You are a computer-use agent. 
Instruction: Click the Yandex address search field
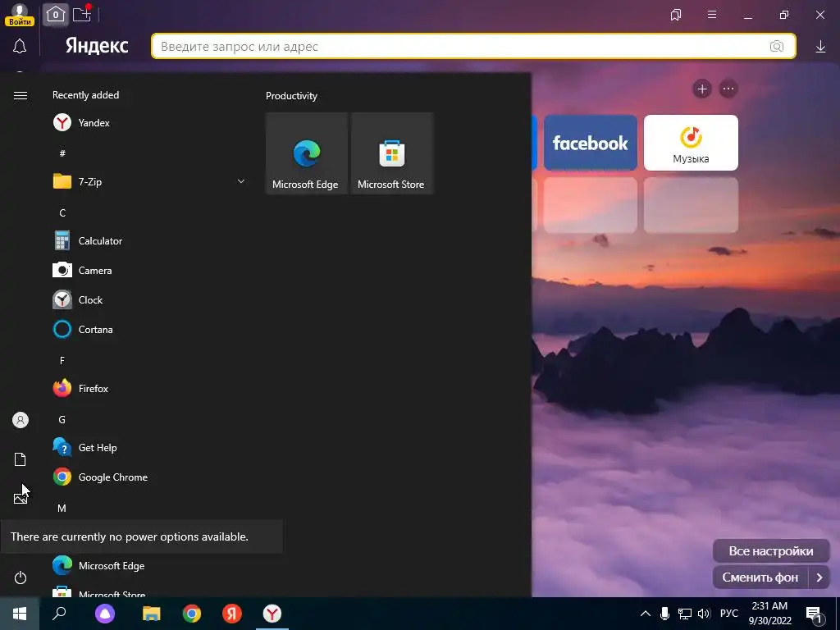(473, 47)
